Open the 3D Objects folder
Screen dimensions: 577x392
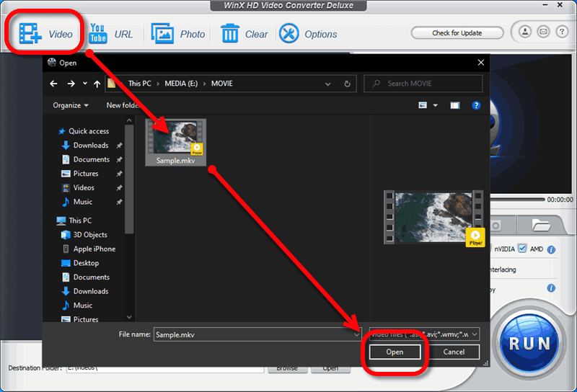84,235
